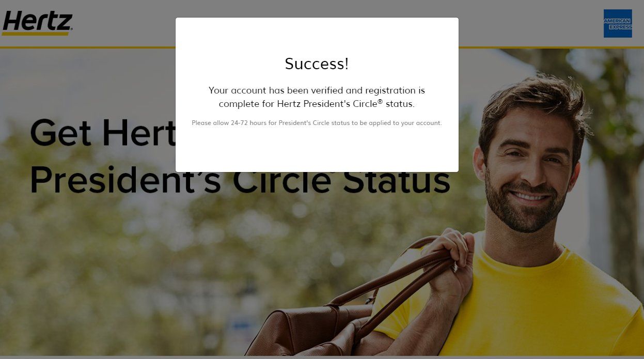This screenshot has width=644, height=359.
Task: Click the "Please allow 24-72 hours" fine print
Action: 317,123
